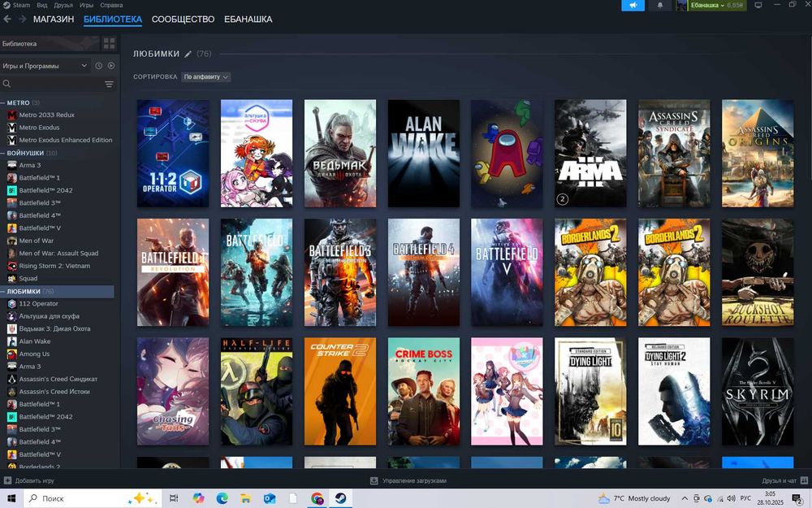This screenshot has height=508, width=812.
Task: Open the user avatar in the header
Action: pyautogui.click(x=681, y=5)
